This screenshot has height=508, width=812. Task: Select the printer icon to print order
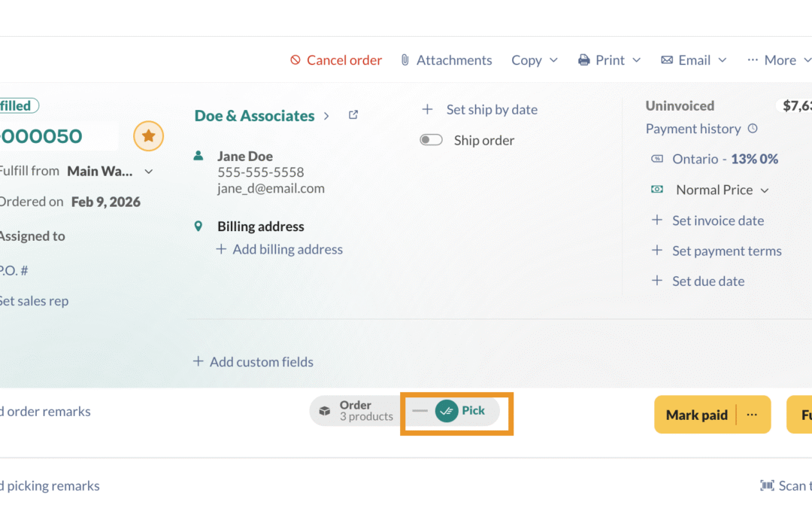click(x=583, y=59)
